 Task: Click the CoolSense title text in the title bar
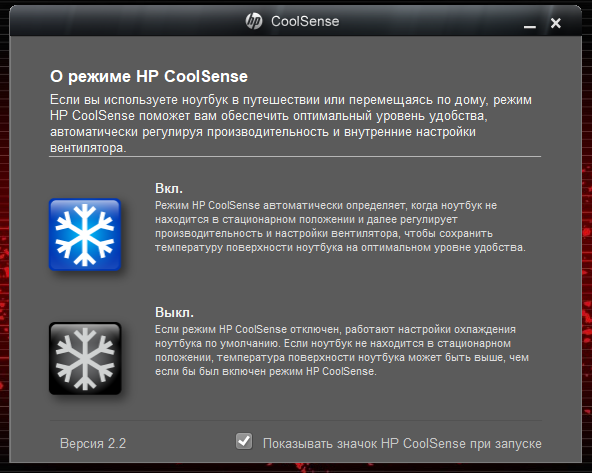pos(305,22)
